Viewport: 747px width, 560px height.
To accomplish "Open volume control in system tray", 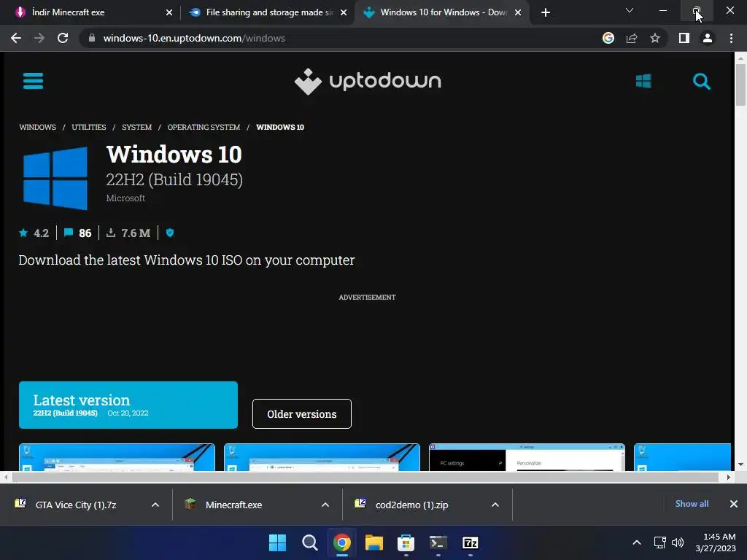I will (678, 542).
